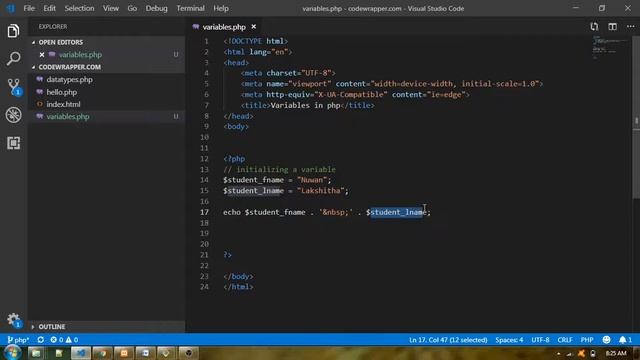Screen dimensions: 640x360
Task: Click the taskbar clock showing 8:25 AM
Action: pos(616,353)
